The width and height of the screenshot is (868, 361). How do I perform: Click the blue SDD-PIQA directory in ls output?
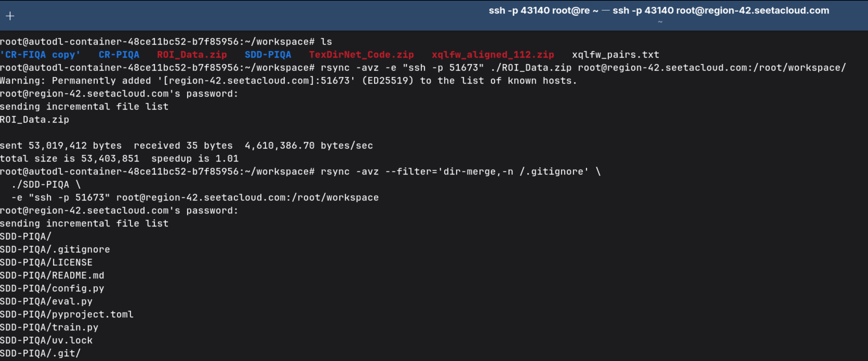click(x=267, y=55)
